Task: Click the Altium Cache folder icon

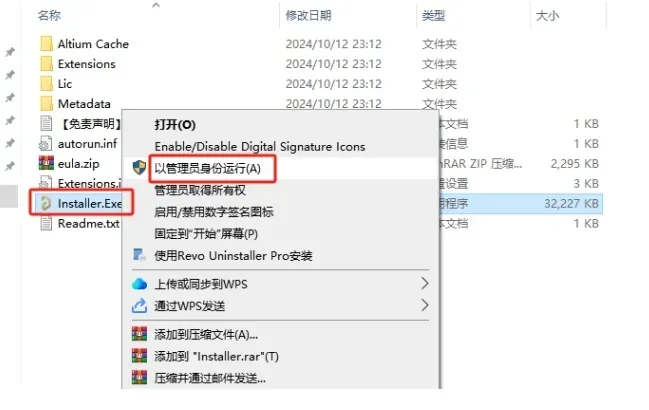Action: (47, 43)
